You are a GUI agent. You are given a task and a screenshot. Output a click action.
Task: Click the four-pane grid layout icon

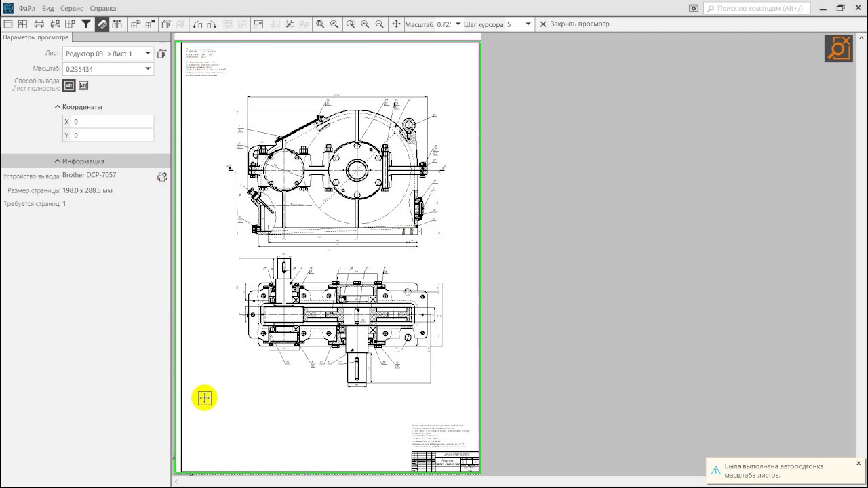pos(22,24)
